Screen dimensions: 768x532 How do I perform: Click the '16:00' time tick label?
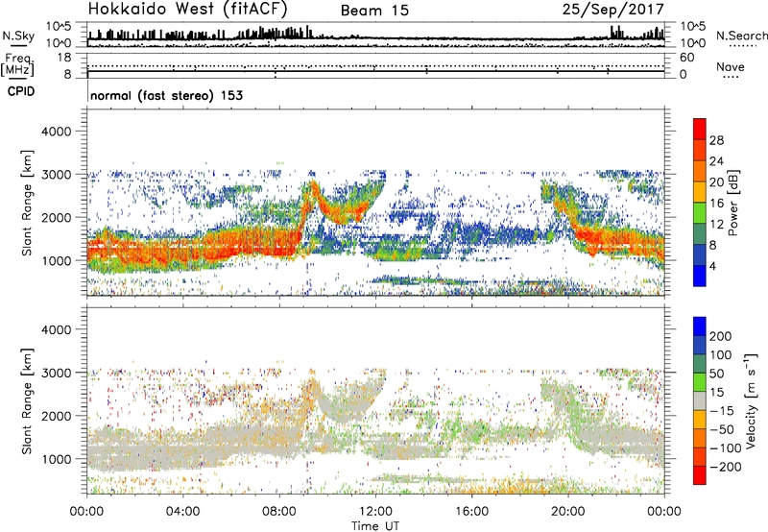click(x=471, y=512)
